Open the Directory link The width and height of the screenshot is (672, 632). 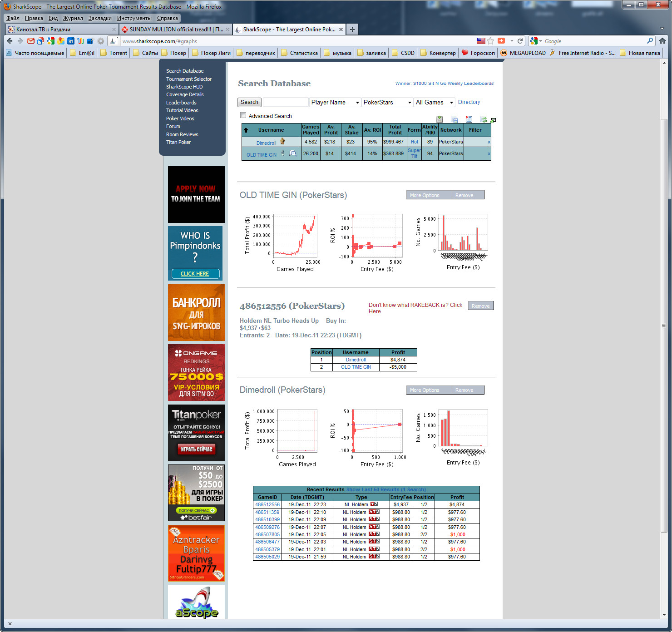click(469, 102)
